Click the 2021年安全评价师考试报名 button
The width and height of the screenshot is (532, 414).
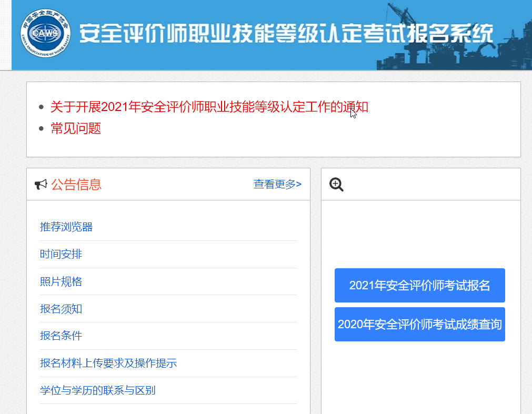click(419, 285)
